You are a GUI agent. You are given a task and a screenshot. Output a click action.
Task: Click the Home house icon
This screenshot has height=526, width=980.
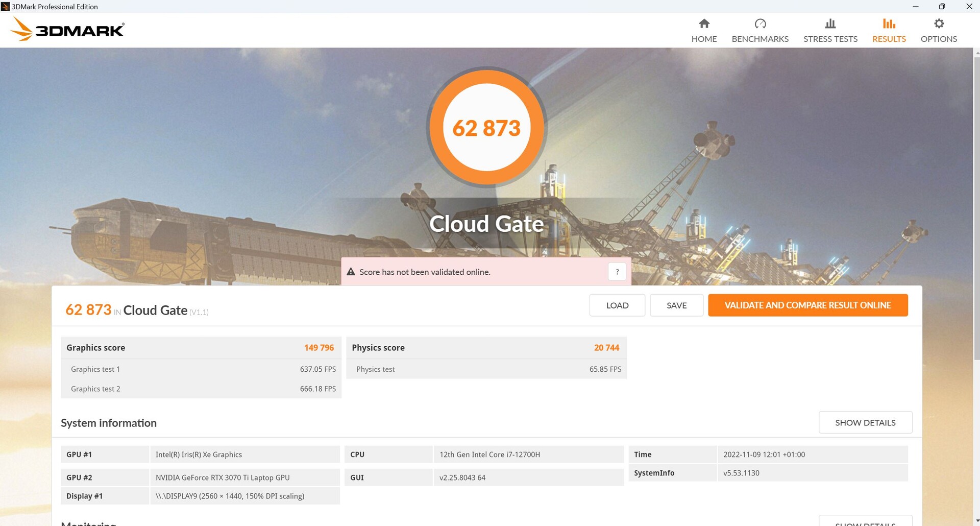coord(704,23)
